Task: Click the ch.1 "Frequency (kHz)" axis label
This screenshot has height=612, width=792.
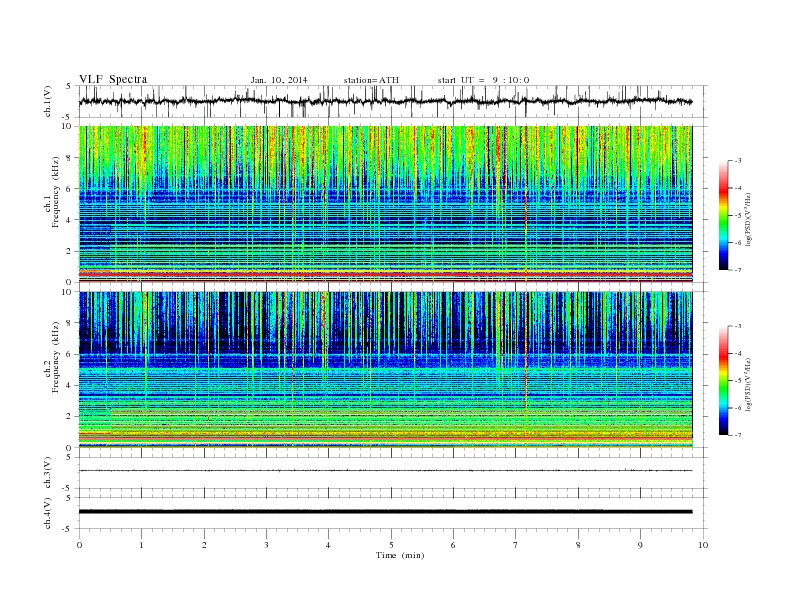Action: coord(56,192)
